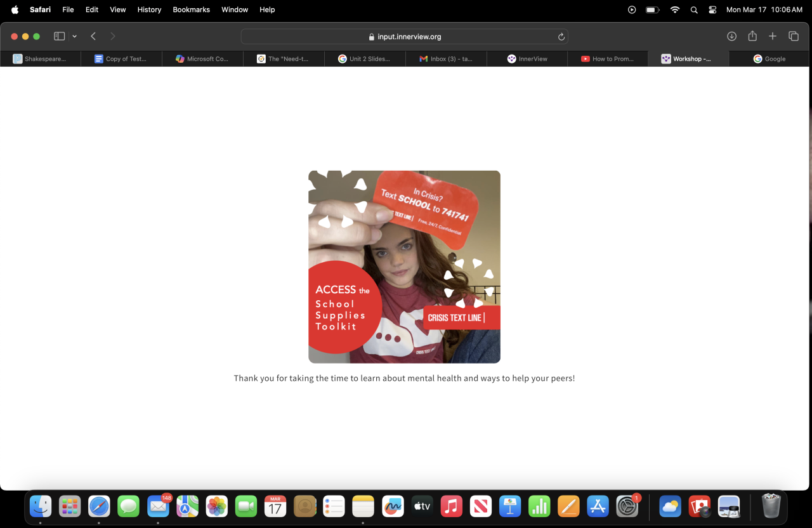Open System Settings from the Dock
812x528 pixels.
click(627, 506)
